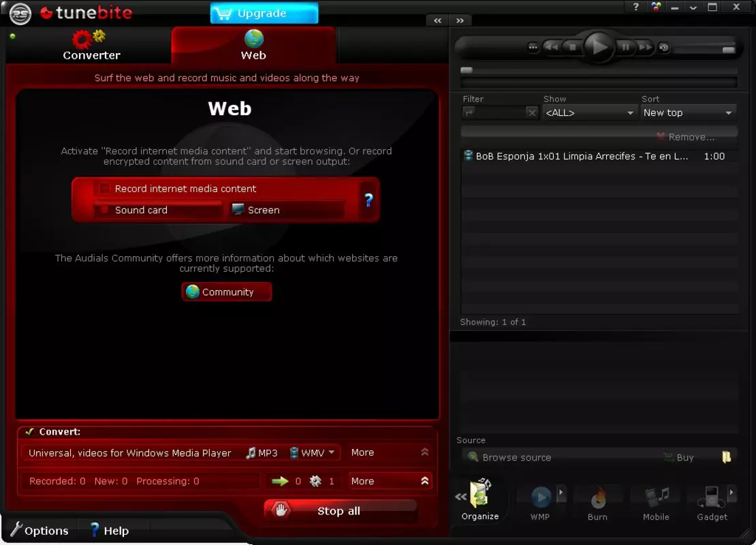
Task: Pause playback with the pause button
Action: pyautogui.click(x=625, y=47)
